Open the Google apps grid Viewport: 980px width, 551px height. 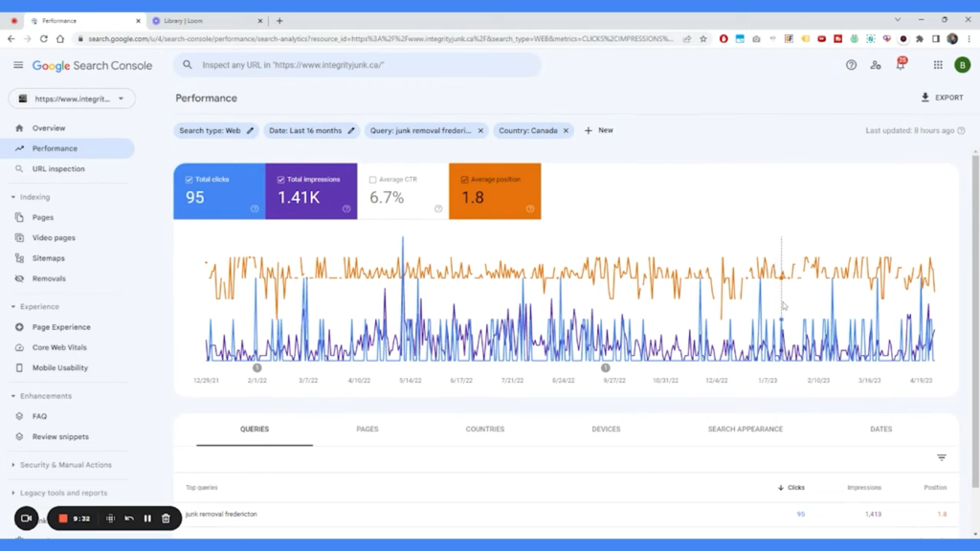tap(936, 65)
